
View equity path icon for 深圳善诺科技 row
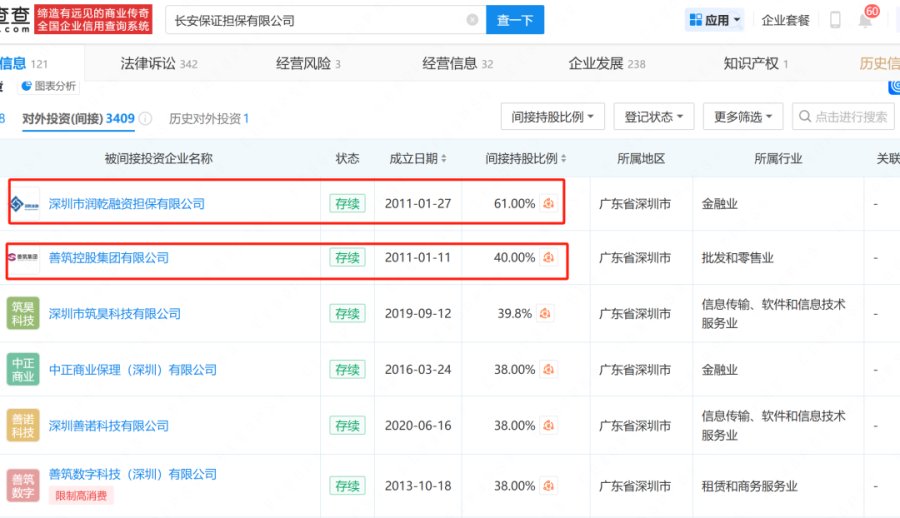click(548, 426)
